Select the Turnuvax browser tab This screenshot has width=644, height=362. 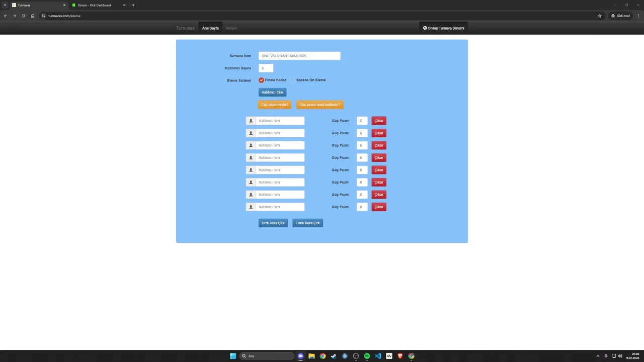(39, 5)
